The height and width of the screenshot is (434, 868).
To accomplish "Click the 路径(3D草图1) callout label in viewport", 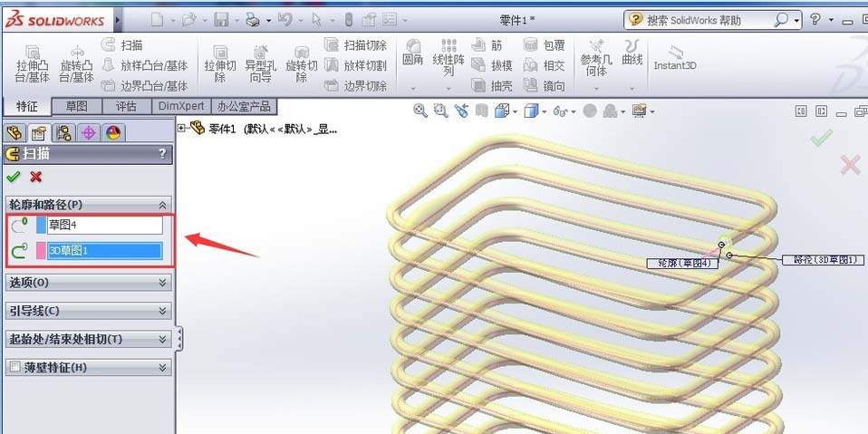I will coord(824,260).
